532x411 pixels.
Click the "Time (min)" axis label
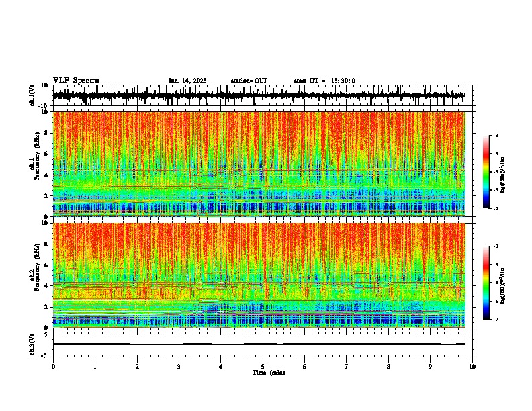point(269,373)
